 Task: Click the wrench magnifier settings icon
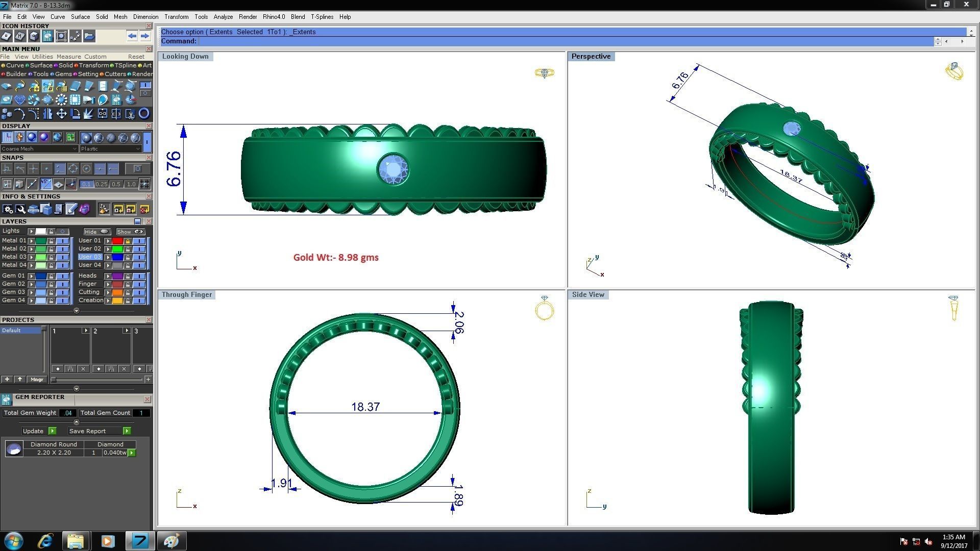coord(20,209)
